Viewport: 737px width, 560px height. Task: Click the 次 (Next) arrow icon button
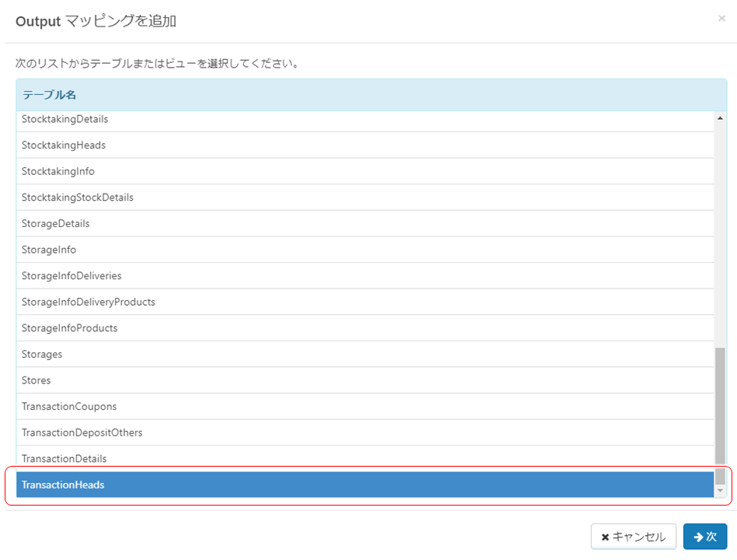(x=697, y=536)
